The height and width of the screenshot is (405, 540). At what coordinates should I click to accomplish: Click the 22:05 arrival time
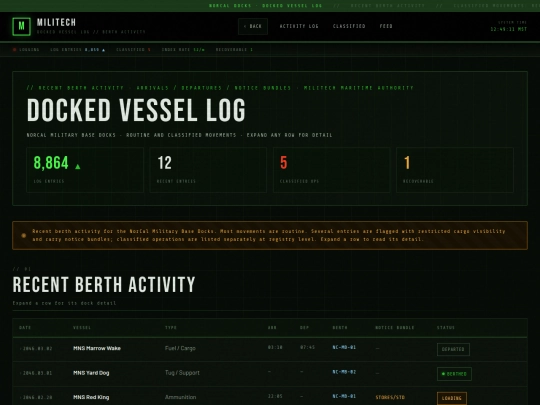pyautogui.click(x=275, y=396)
